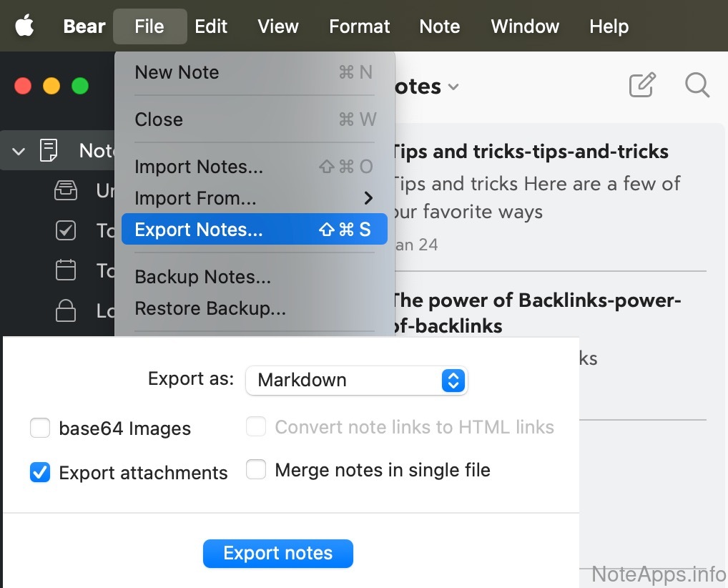728x588 pixels.
Task: Select the Locked padlock icon in sidebar
Action: coord(66,310)
